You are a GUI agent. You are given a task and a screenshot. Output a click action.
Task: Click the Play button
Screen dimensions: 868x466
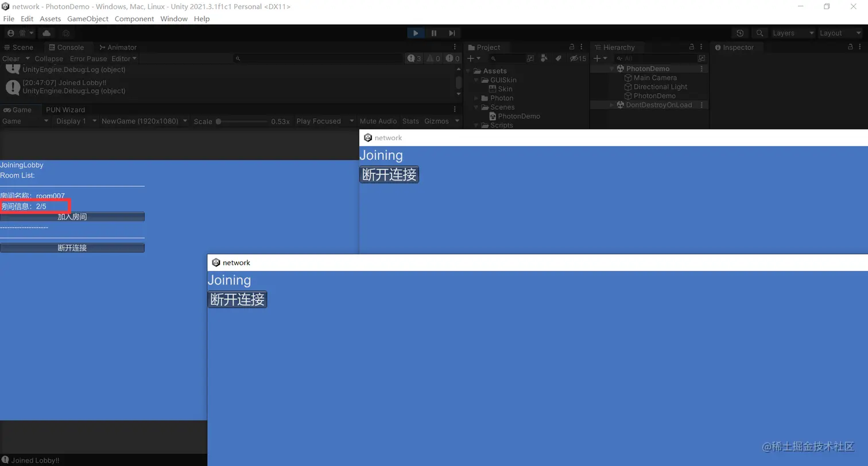pos(416,33)
